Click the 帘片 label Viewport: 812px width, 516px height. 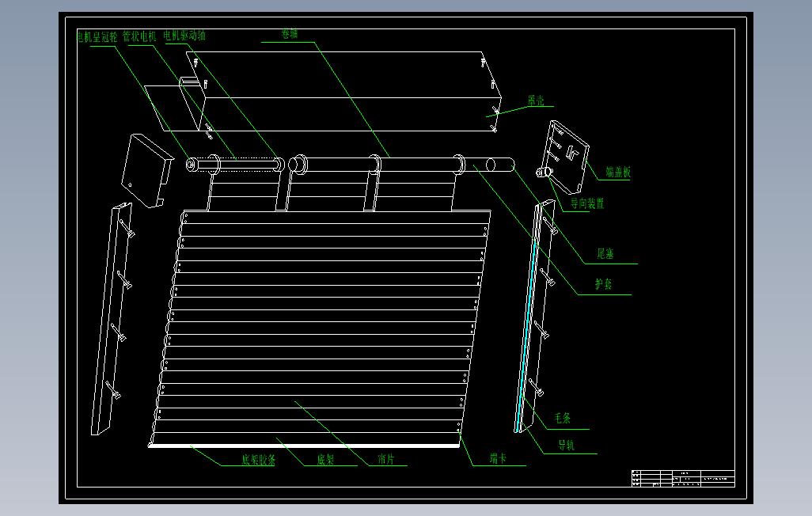point(385,458)
